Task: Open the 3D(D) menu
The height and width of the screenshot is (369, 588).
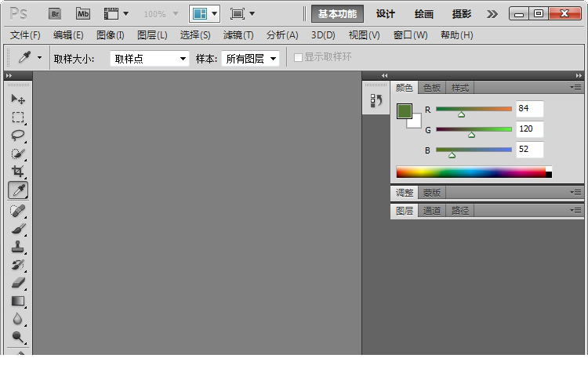Action: tap(323, 35)
